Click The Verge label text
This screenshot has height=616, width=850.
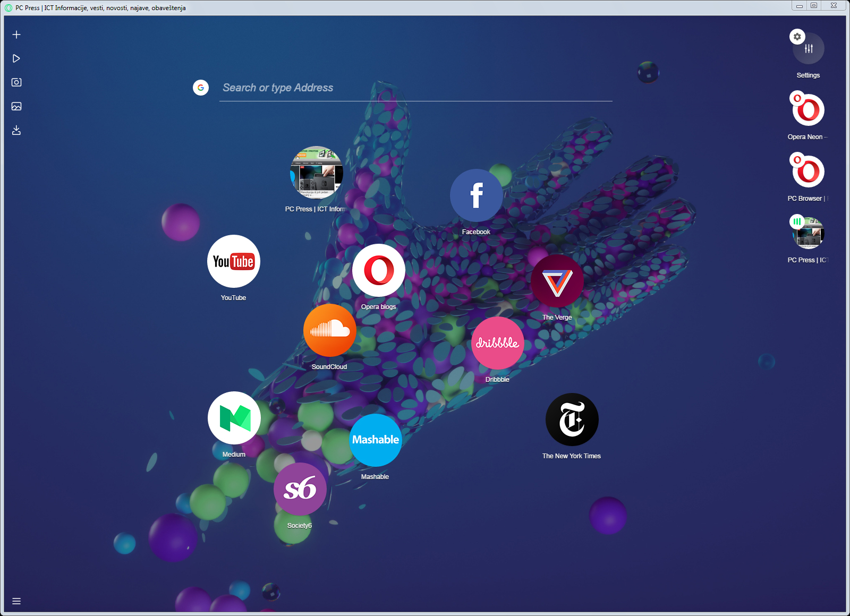click(x=557, y=318)
